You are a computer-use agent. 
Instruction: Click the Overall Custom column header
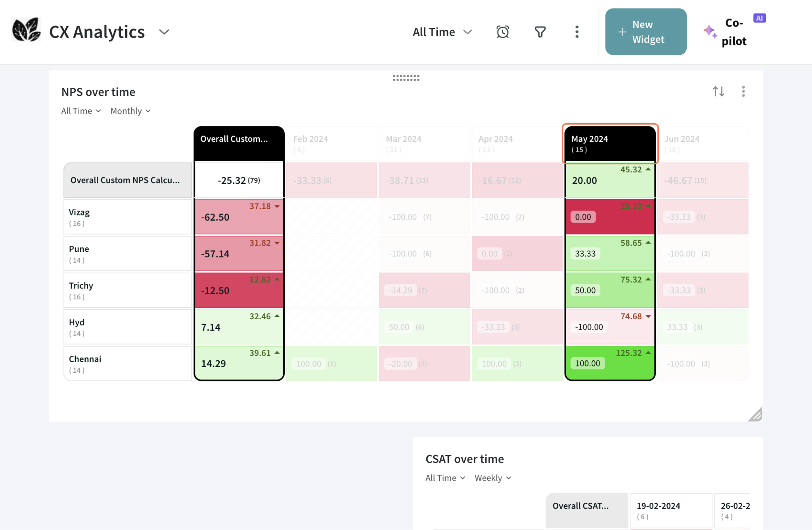(x=239, y=143)
